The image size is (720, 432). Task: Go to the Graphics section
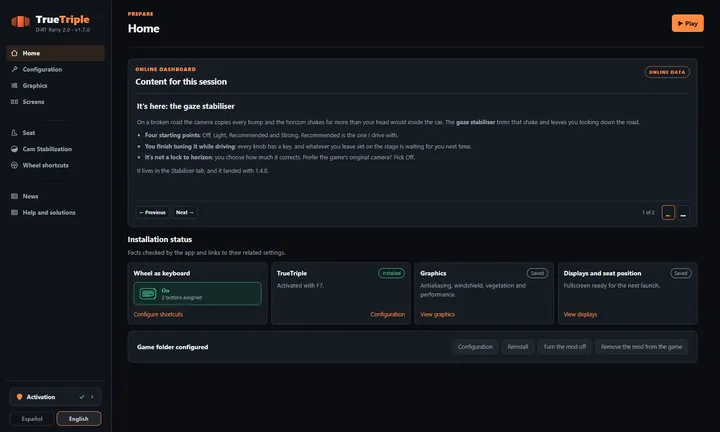(x=56, y=85)
